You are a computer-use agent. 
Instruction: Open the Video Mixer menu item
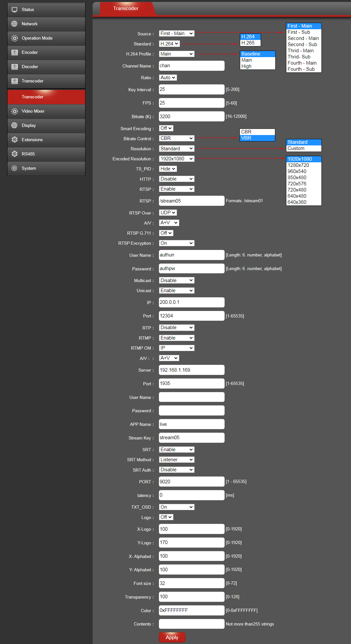pos(46,111)
